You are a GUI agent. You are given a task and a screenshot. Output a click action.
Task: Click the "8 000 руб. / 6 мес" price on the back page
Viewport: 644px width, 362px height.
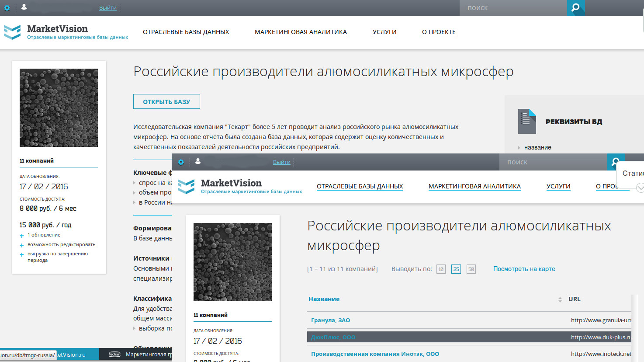pos(48,209)
